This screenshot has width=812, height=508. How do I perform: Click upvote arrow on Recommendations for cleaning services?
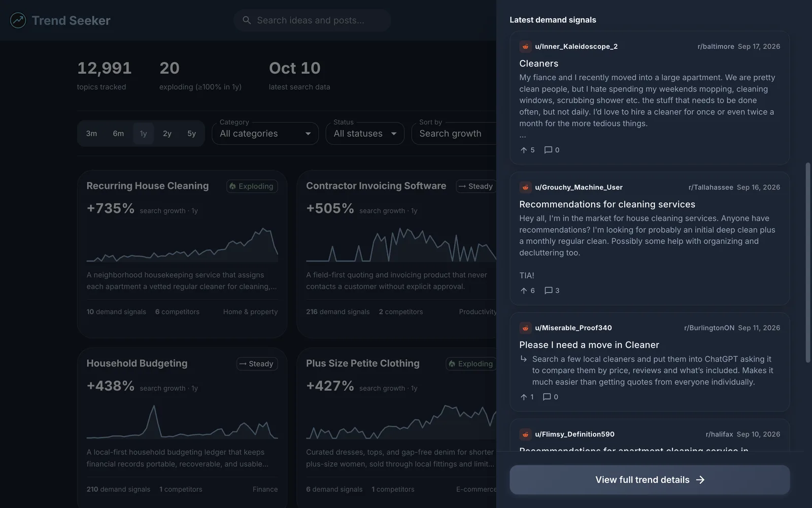524,291
